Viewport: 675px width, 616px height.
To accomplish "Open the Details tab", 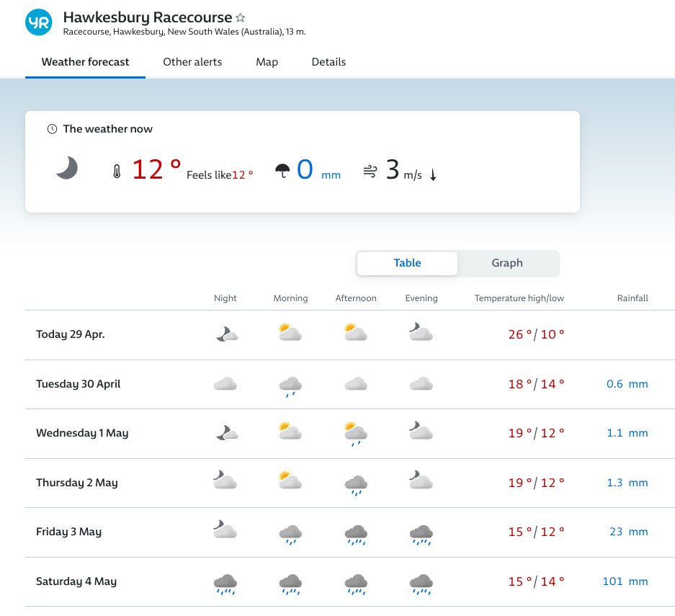I will coord(328,62).
